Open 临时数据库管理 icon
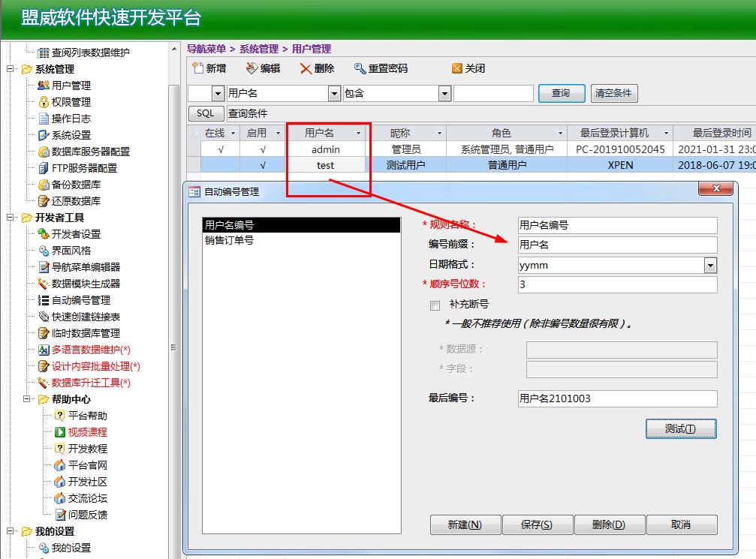This screenshot has height=559, width=756. (44, 333)
